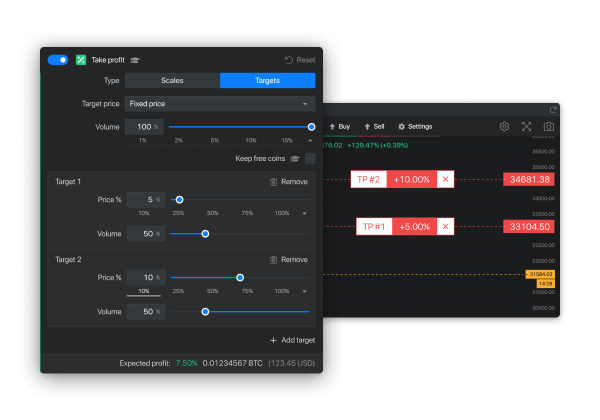Move Target 1 Price % slider handle
Screen dimensions: 600x420
click(179, 200)
